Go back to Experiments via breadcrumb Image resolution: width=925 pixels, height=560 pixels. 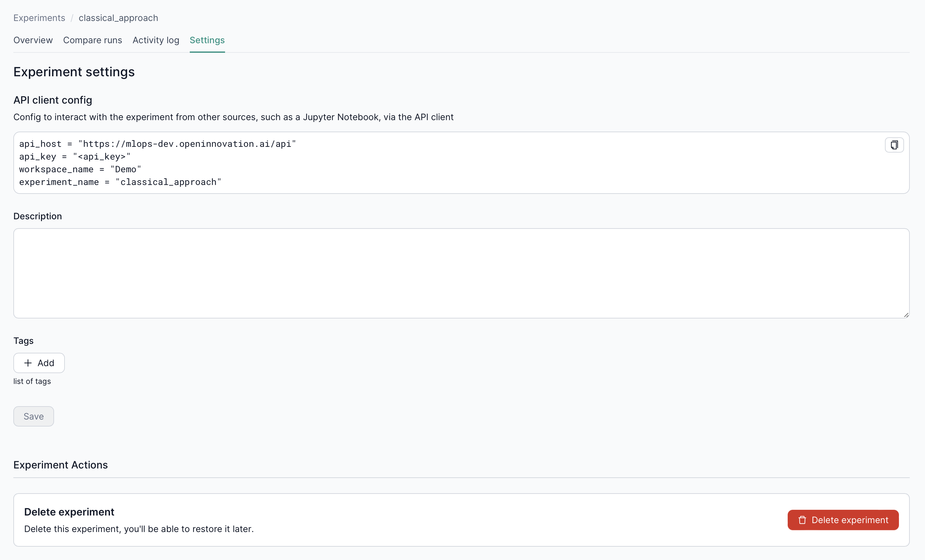click(39, 18)
